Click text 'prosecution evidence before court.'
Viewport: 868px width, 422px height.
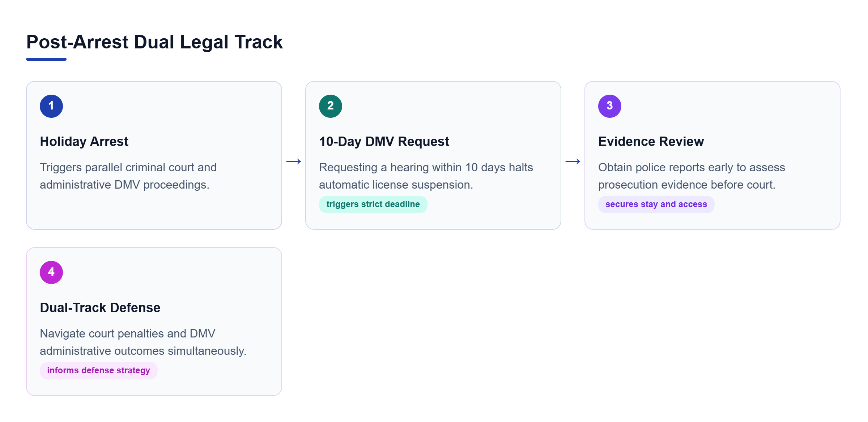click(687, 185)
